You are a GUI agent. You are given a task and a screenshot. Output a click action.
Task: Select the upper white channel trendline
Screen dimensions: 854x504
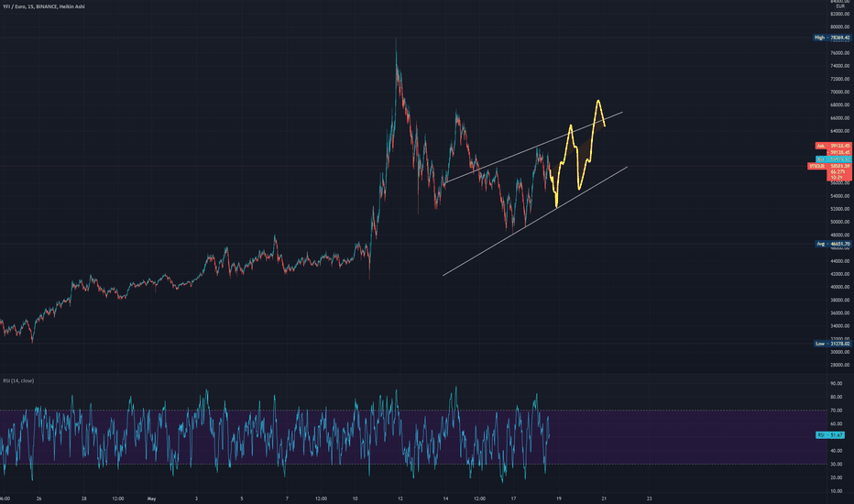pos(532,148)
